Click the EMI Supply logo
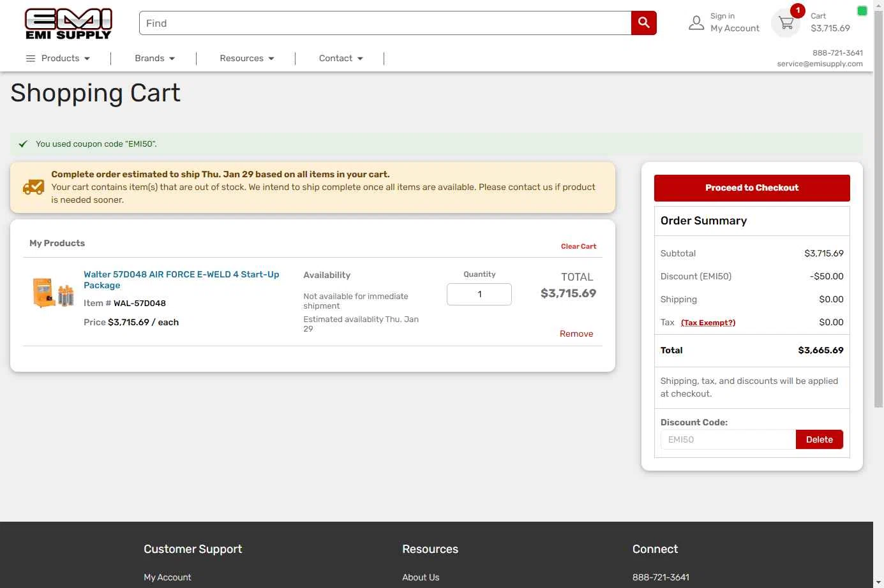The image size is (884, 588). (68, 24)
